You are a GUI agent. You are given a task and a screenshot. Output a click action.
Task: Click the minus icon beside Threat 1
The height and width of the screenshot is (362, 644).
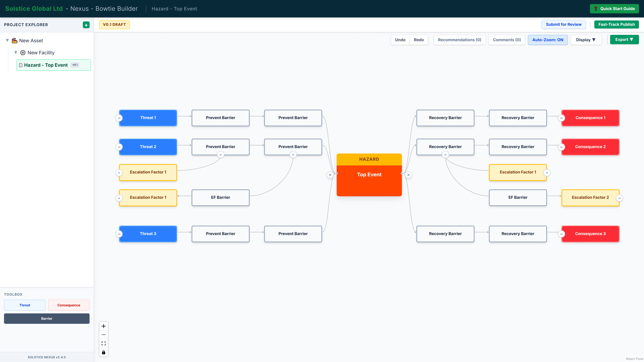[119, 118]
